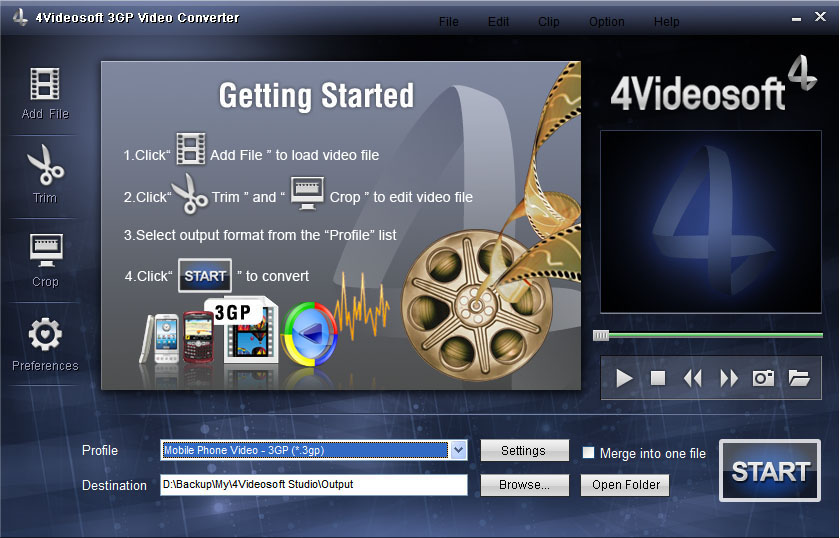Open the Edit menu

pos(498,22)
